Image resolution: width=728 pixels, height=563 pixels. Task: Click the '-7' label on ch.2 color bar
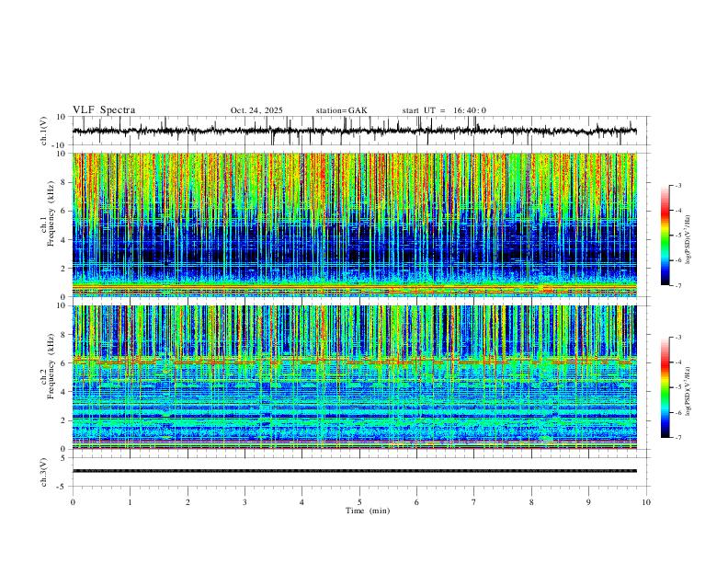click(678, 438)
